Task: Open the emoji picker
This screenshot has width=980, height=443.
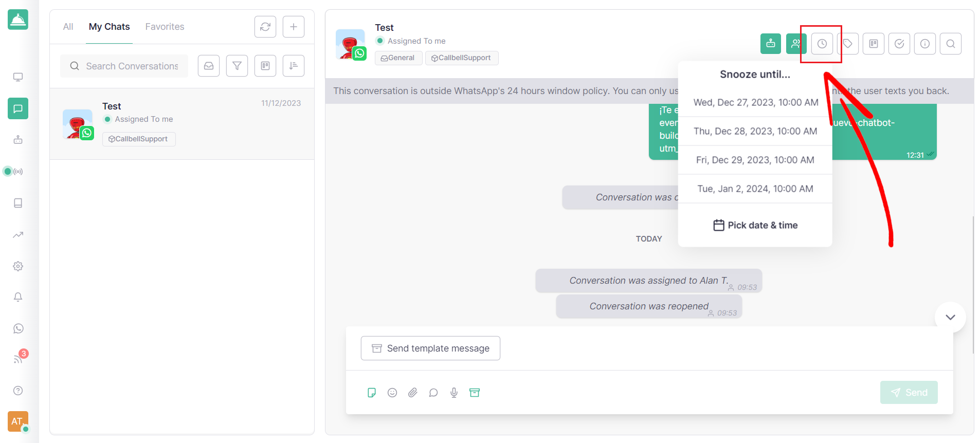Action: (392, 393)
